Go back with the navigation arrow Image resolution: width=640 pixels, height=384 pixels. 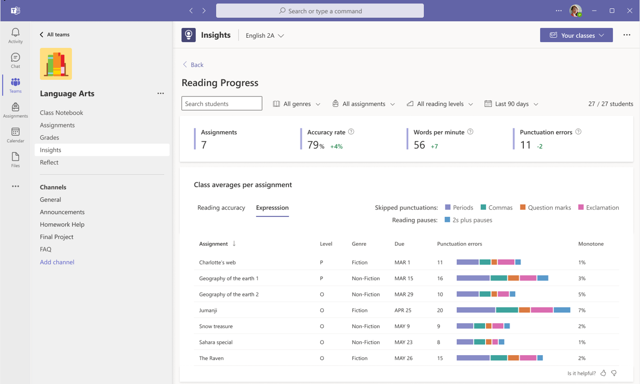[x=191, y=11]
